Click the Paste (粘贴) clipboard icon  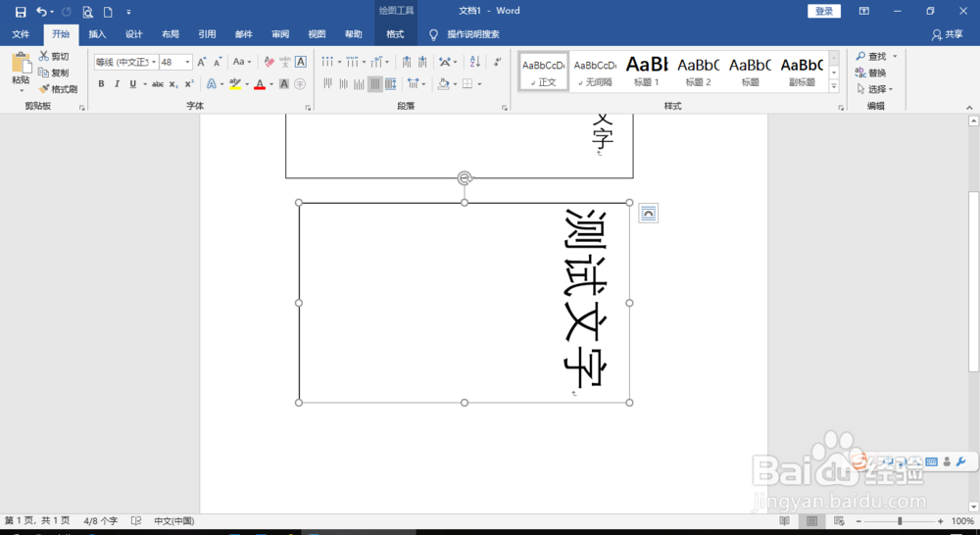[21, 63]
